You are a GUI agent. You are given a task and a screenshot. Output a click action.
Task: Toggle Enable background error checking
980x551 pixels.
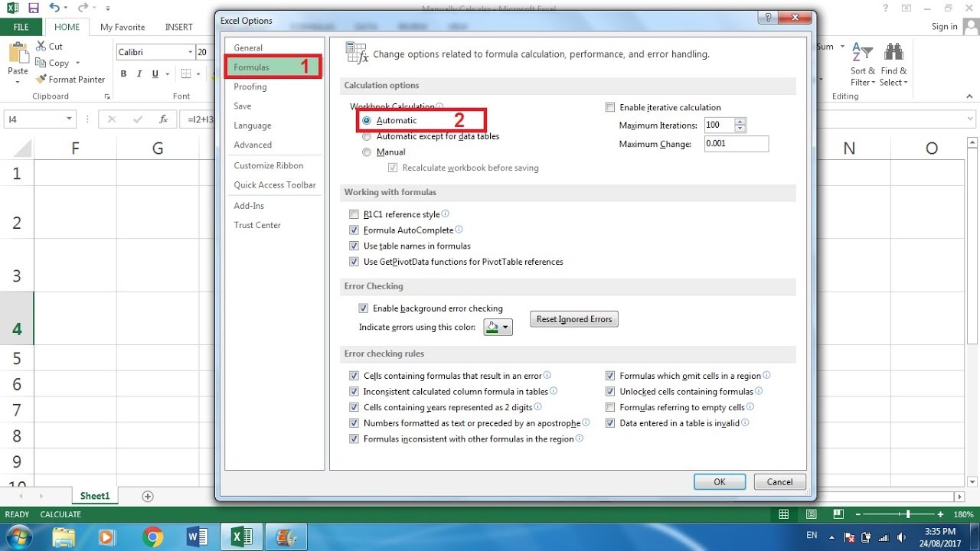point(364,308)
